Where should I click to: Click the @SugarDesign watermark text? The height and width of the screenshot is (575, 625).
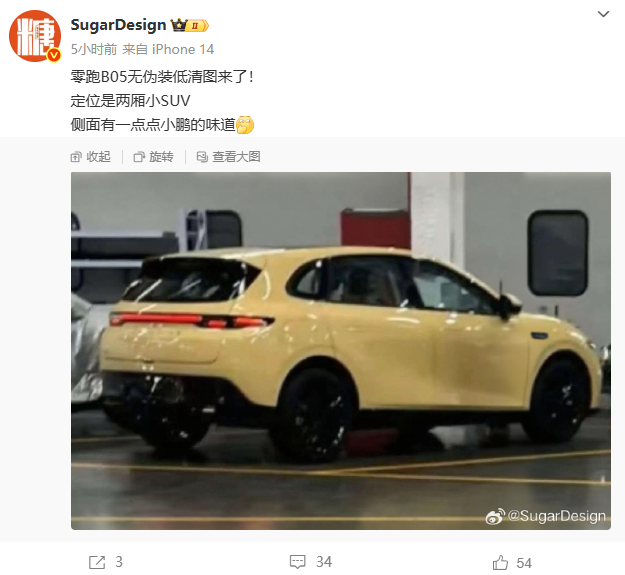click(556, 516)
